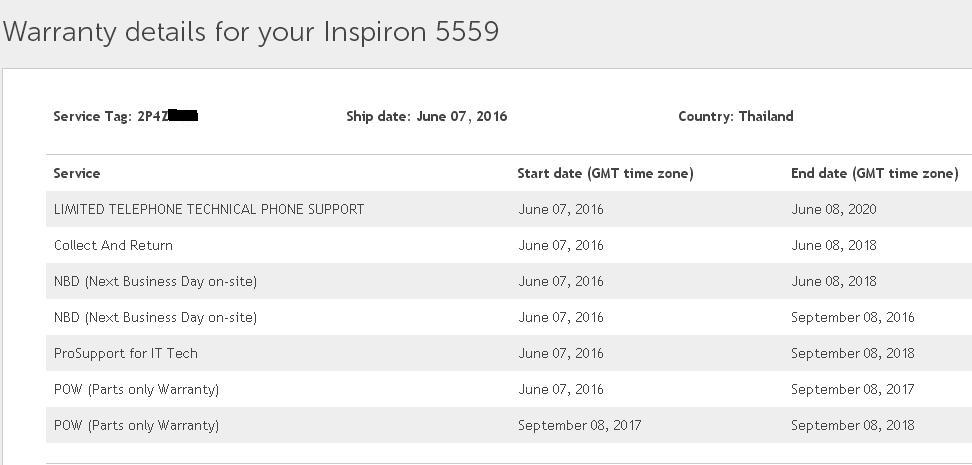Image resolution: width=972 pixels, height=465 pixels.
Task: Click the Service column header
Action: [77, 173]
